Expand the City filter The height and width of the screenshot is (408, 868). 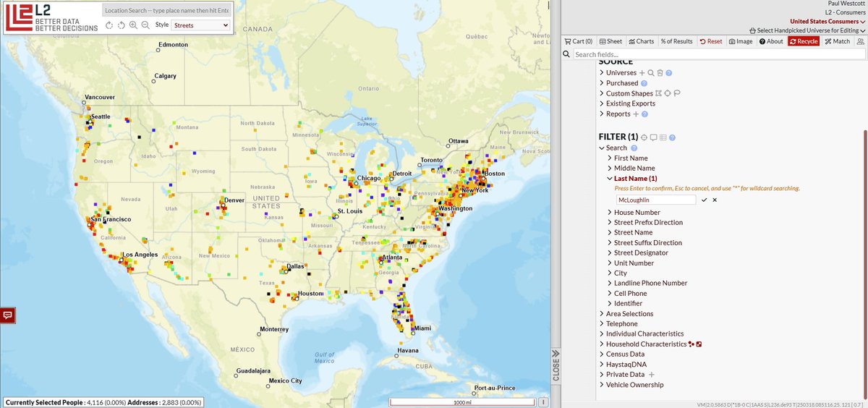610,273
